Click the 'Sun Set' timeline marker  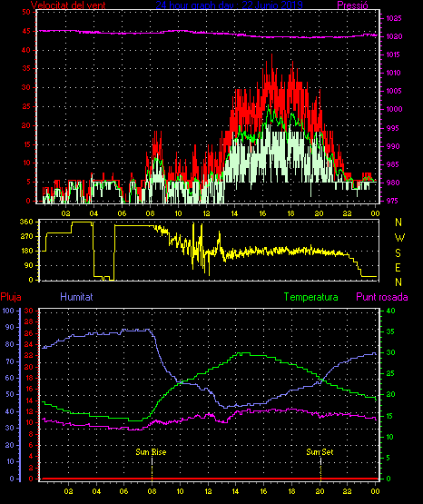(x=320, y=452)
